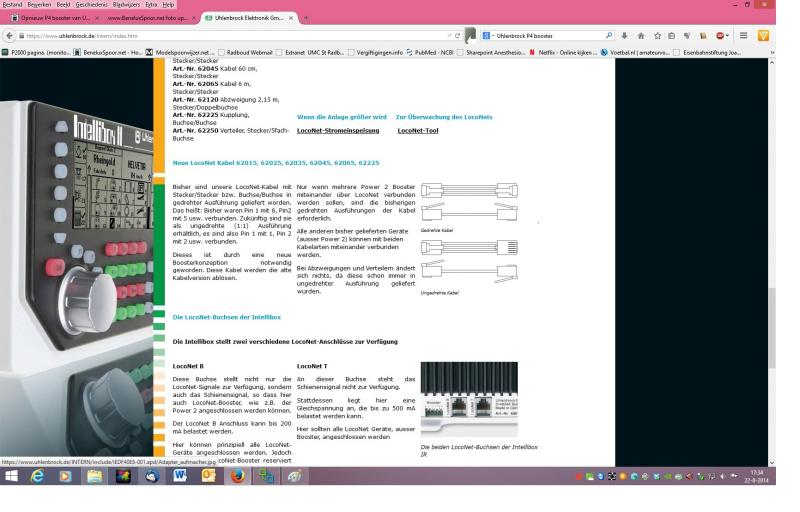Viewport: 800px width, 512px height.
Task: Click the 'LocoNet T' subheading
Action: 312,366
